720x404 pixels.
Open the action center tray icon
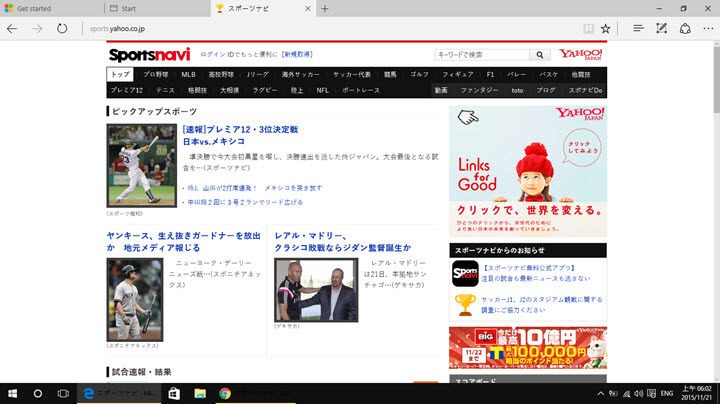pyautogui.click(x=651, y=393)
